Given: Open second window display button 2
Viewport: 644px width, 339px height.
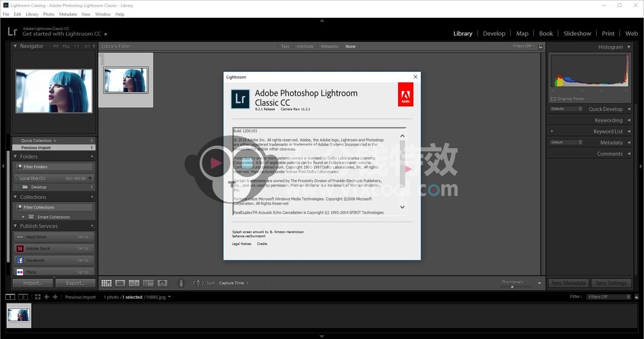Looking at the screenshot, I should click(x=23, y=297).
